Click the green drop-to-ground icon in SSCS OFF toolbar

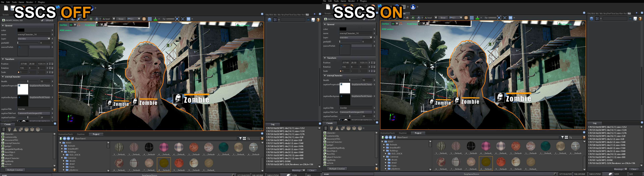coord(155,19)
